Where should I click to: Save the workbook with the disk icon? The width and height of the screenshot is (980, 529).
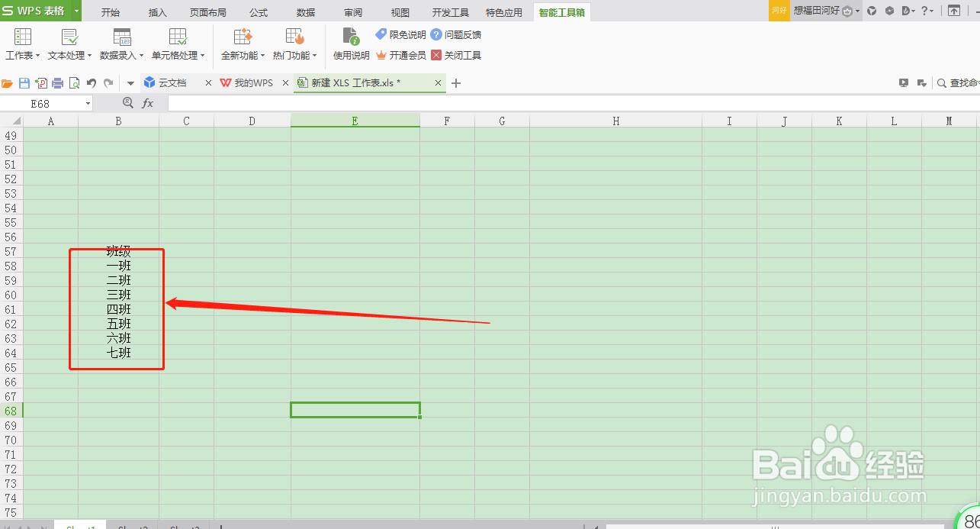tap(24, 83)
